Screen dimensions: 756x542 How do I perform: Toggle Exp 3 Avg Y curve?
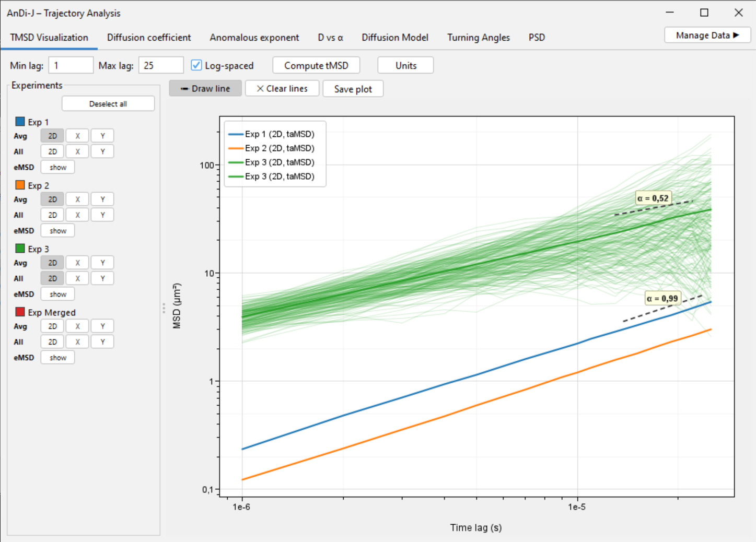[102, 263]
